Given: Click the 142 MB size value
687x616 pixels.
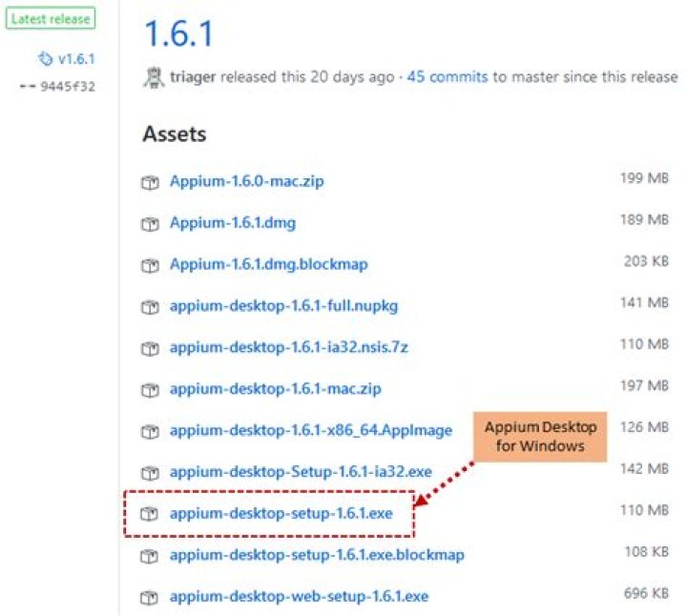Looking at the screenshot, I should point(644,469).
